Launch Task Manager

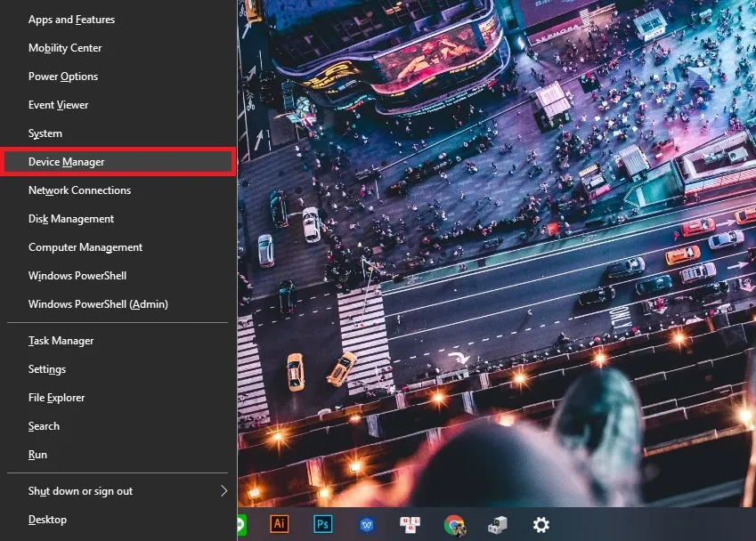click(x=61, y=340)
